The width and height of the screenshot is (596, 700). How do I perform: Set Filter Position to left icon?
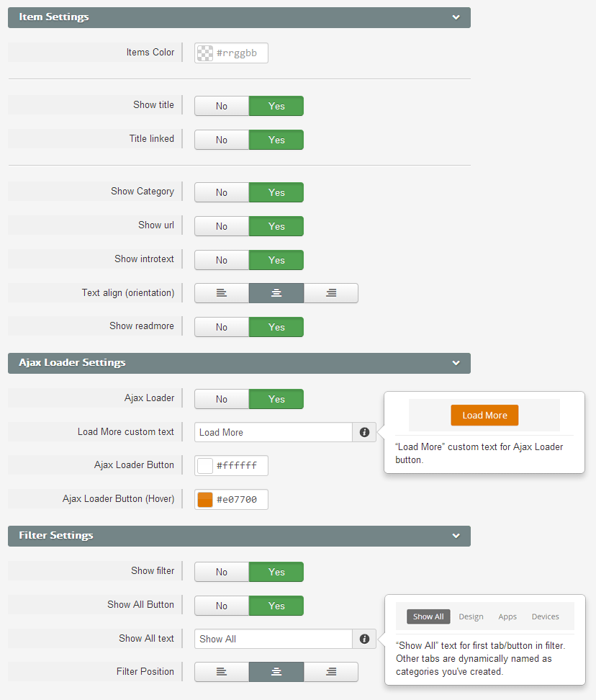tap(222, 672)
